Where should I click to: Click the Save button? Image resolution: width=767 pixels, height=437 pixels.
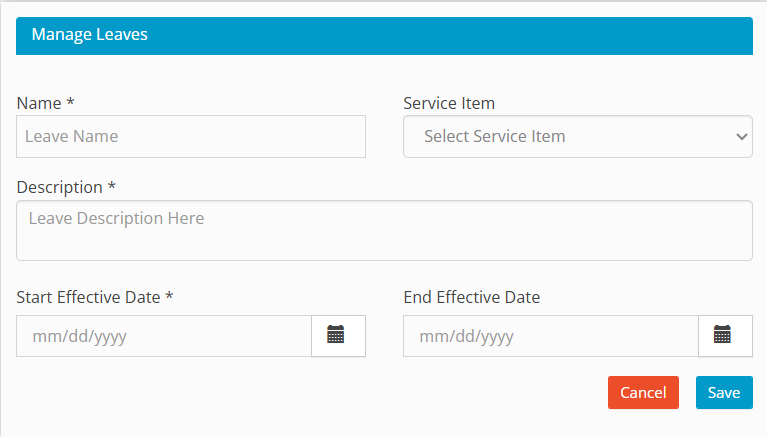pos(723,392)
